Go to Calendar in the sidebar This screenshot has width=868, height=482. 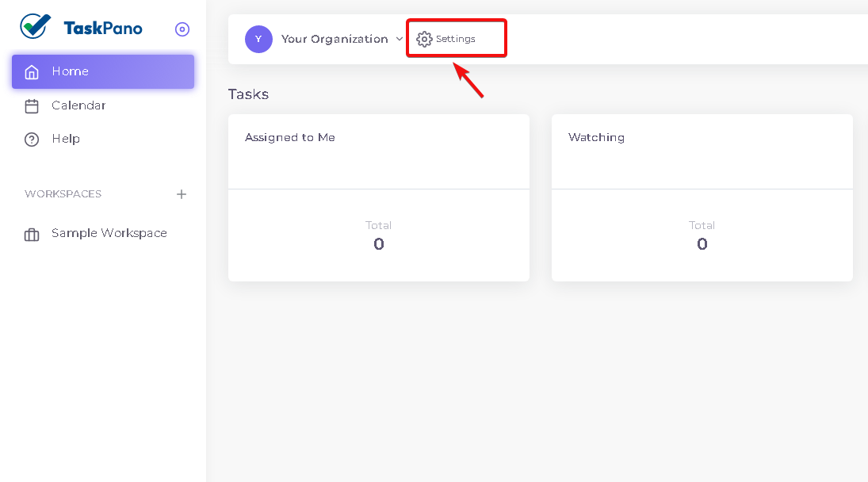(x=78, y=105)
